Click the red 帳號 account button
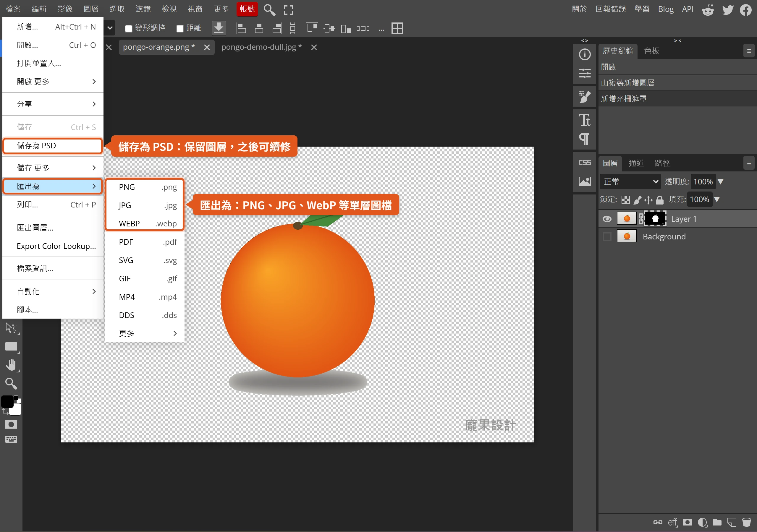The width and height of the screenshot is (757, 532). point(247,9)
